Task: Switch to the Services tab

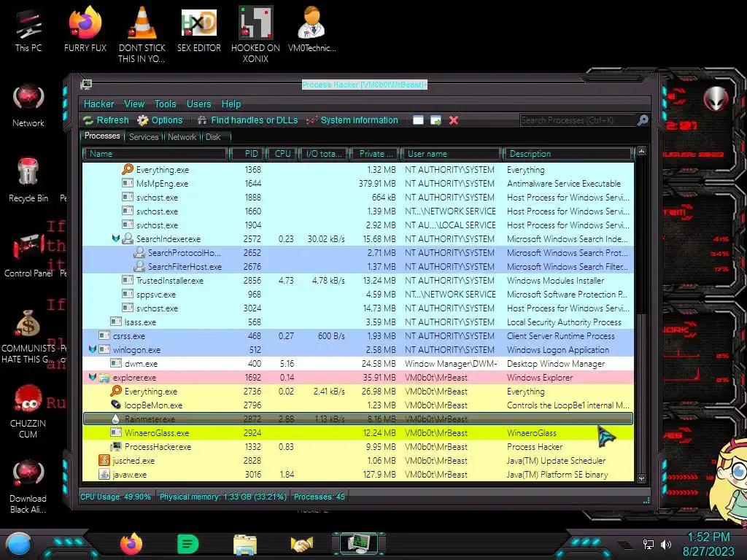Action: 144,137
